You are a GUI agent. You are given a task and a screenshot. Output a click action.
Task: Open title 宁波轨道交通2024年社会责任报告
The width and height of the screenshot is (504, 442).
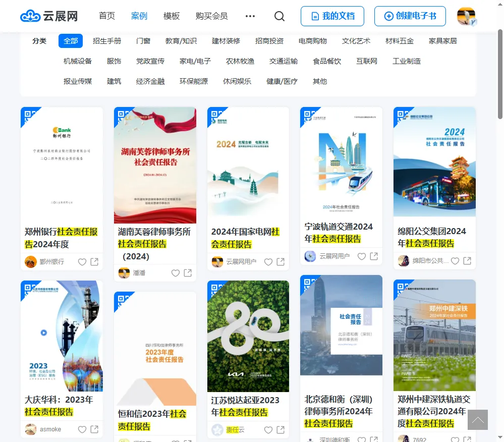click(339, 233)
